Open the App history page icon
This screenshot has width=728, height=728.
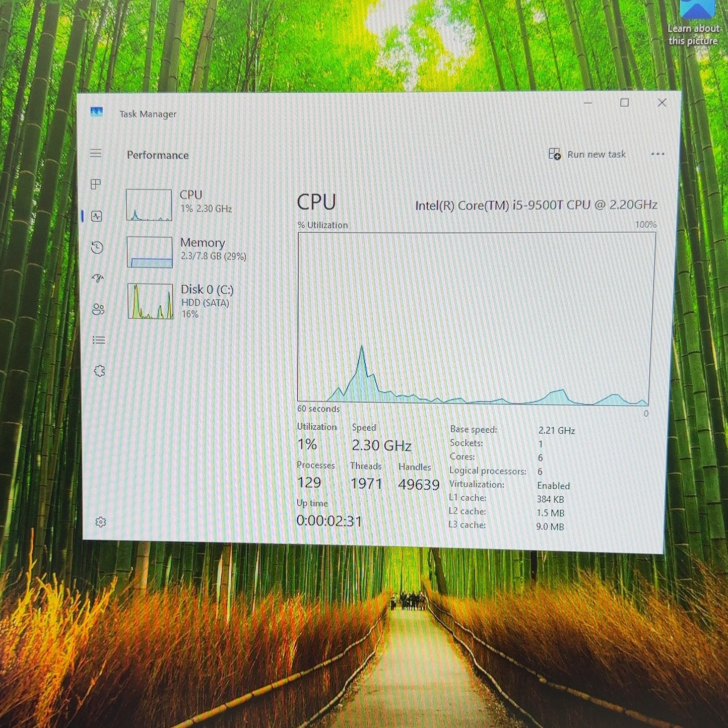97,247
